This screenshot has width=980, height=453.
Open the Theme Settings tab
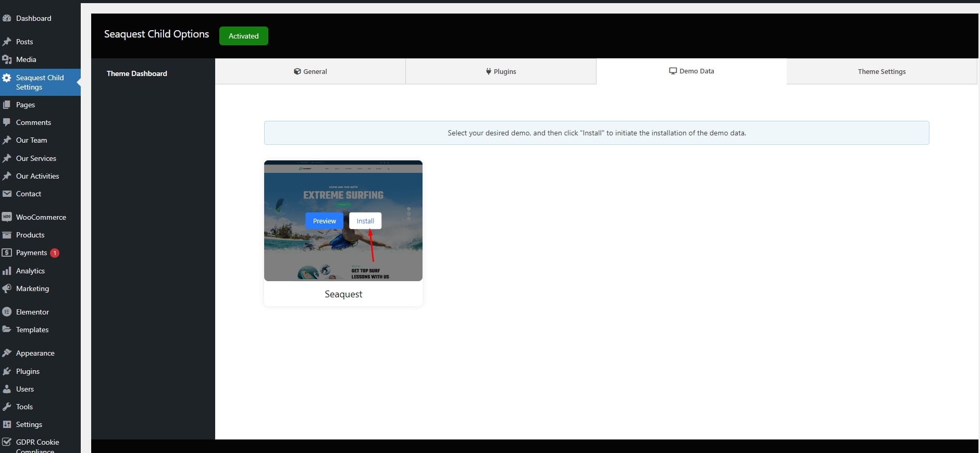click(x=882, y=71)
